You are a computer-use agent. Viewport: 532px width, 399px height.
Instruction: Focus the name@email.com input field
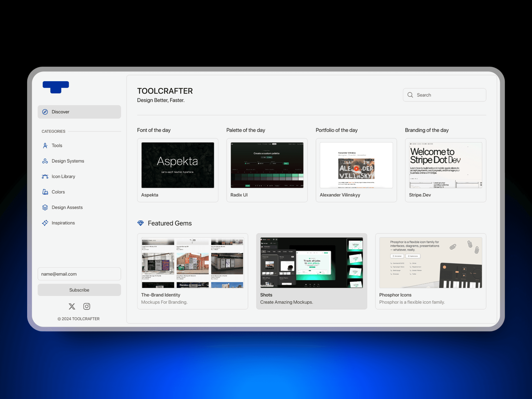coord(79,274)
